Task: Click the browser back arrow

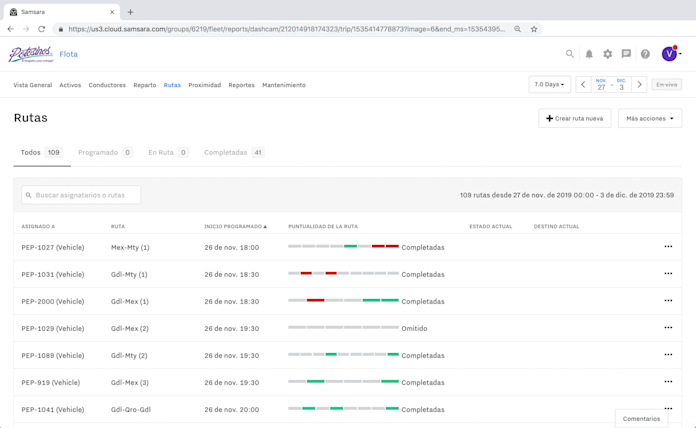Action: 11,29
